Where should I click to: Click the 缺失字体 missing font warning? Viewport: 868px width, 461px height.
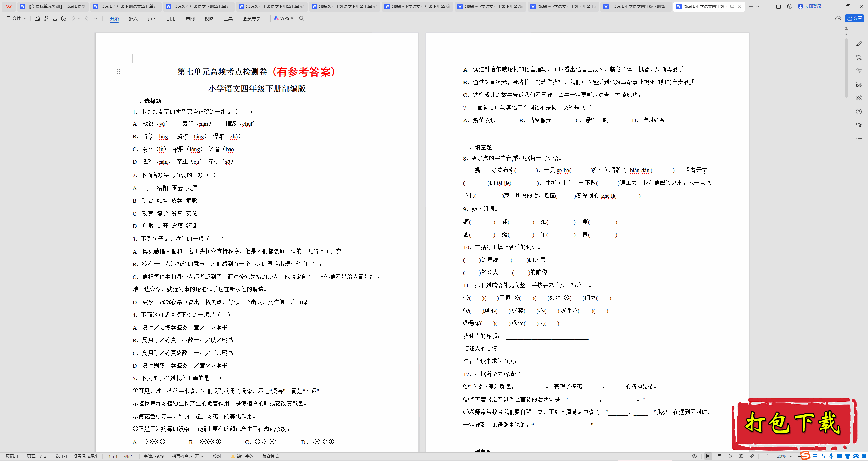[242, 456]
